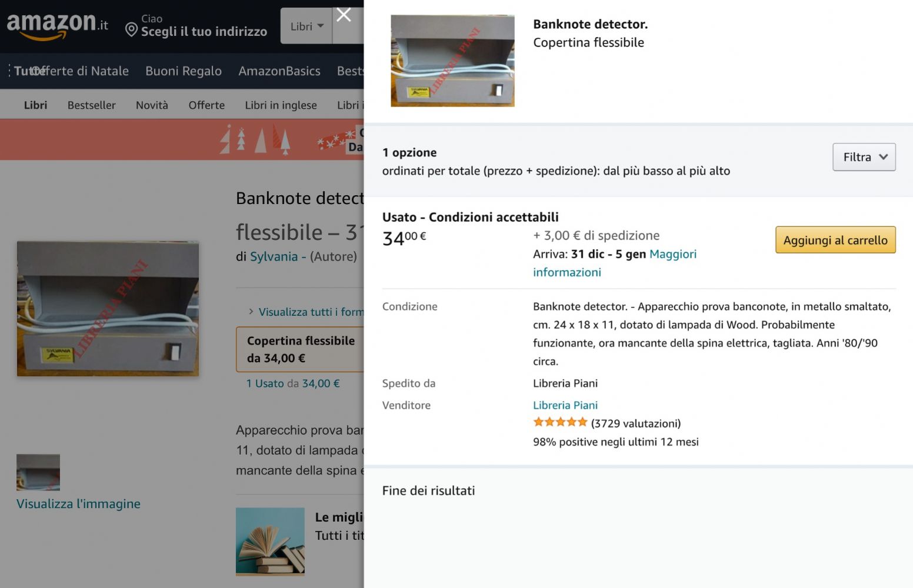Viewport: 913px width, 588px height.
Task: Open the Libri in inglese tab
Action: point(281,105)
